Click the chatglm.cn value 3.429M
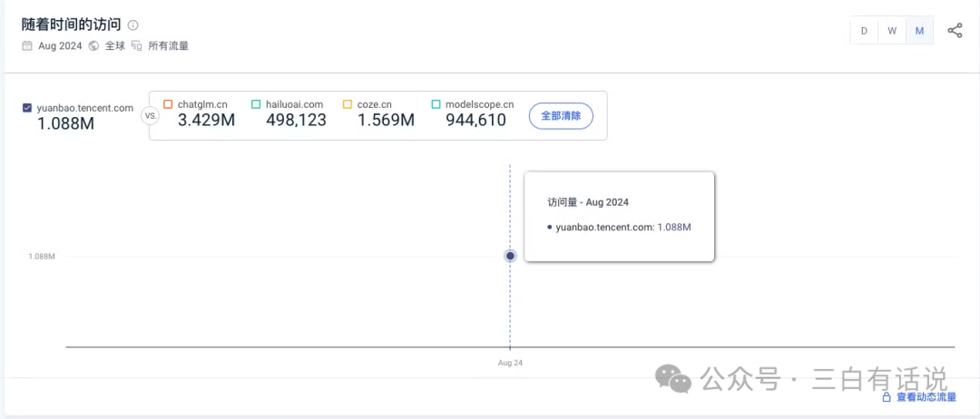Screen dimensions: 980x419 point(206,120)
